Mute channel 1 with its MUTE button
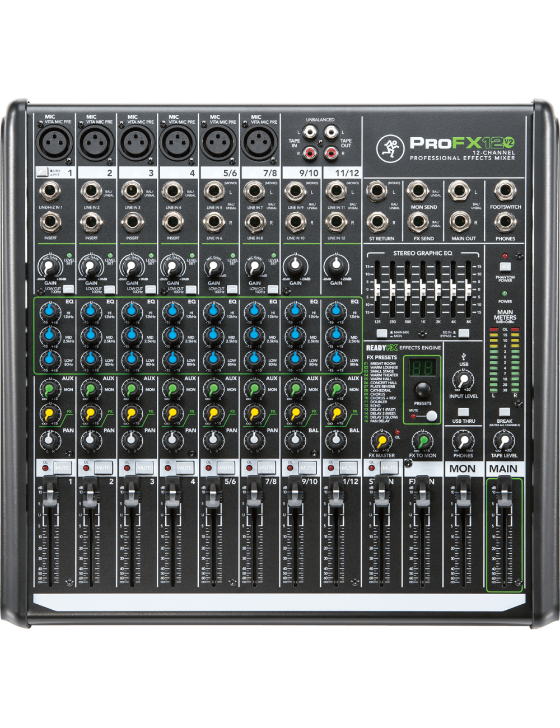560x728 pixels. (x=62, y=468)
